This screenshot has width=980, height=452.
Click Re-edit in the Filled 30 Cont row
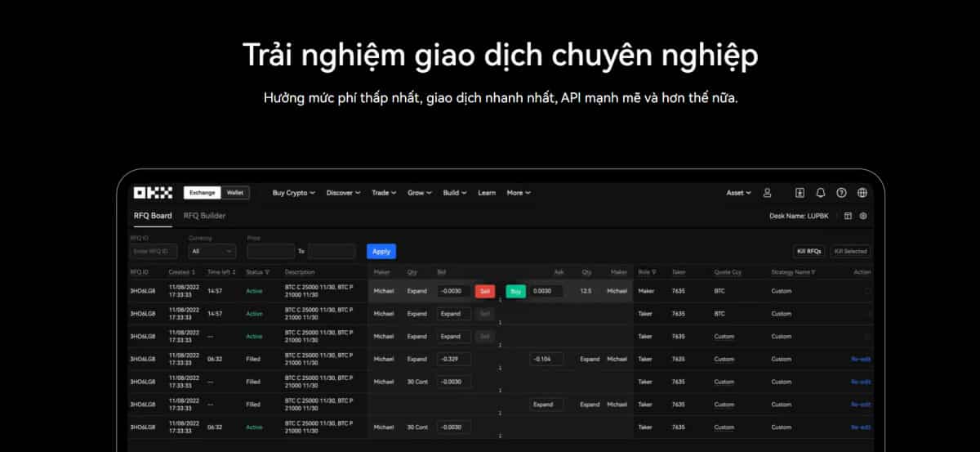pos(861,382)
